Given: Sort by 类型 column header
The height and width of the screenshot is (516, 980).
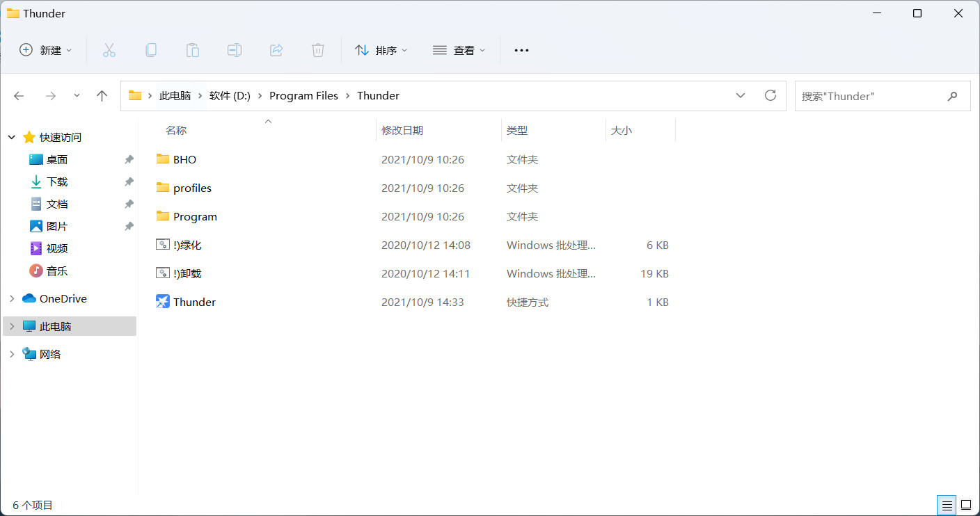Looking at the screenshot, I should [x=517, y=130].
